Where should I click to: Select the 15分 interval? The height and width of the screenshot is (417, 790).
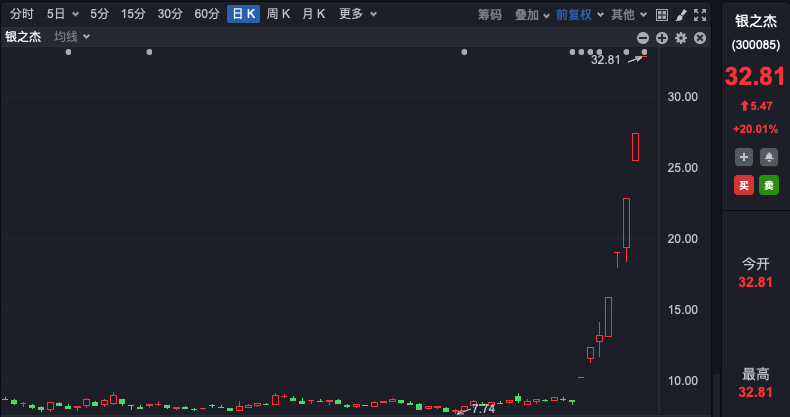(x=133, y=14)
